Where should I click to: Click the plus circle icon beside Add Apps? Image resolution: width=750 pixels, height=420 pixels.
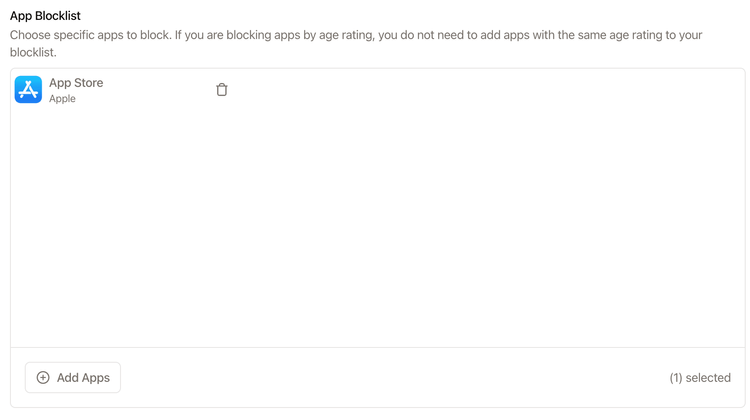point(43,377)
